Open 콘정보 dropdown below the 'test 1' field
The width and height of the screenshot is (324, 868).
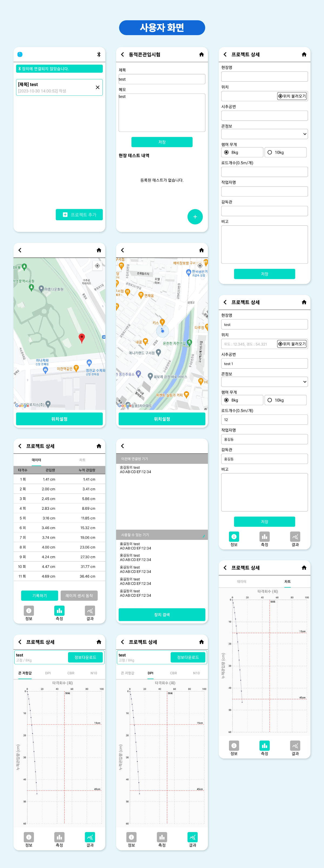[x=264, y=382]
